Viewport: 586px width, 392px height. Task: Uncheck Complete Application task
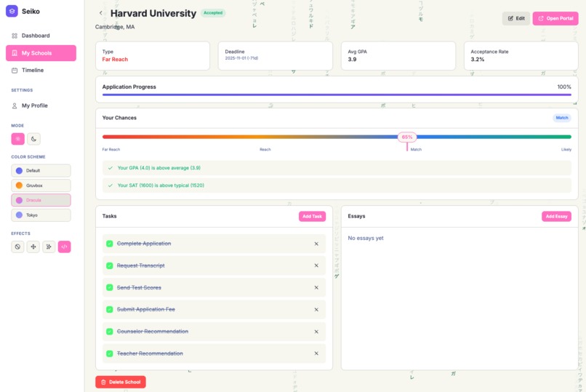[x=110, y=244]
